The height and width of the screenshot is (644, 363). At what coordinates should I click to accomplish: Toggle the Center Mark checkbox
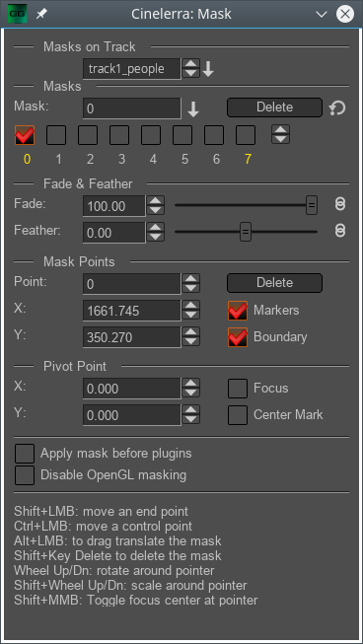[x=238, y=415]
